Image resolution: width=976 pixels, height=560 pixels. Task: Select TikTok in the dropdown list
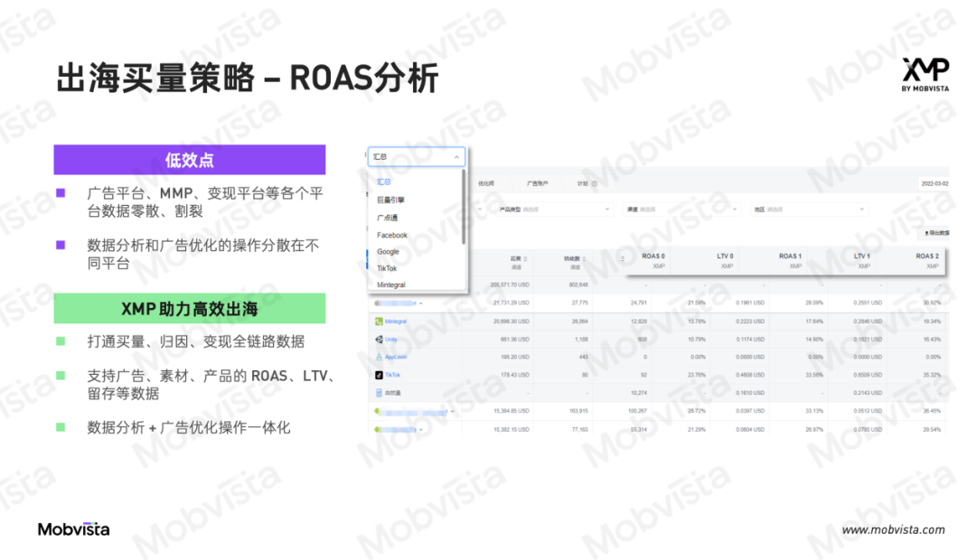click(387, 269)
